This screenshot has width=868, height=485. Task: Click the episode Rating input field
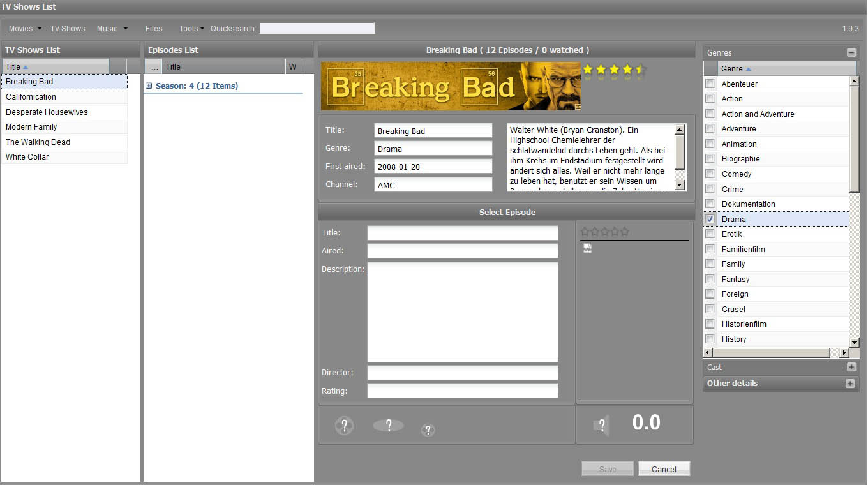(463, 391)
